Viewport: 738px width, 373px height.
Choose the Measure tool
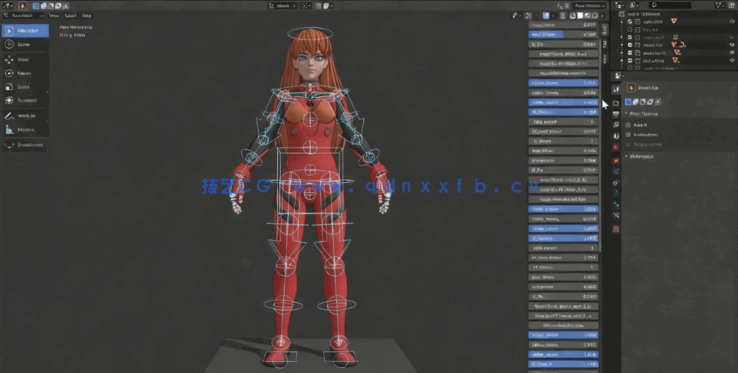(x=25, y=130)
